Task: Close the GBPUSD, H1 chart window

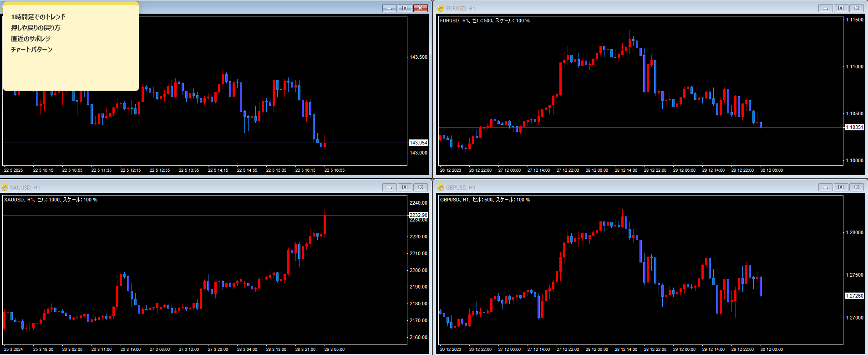Action: [856, 187]
